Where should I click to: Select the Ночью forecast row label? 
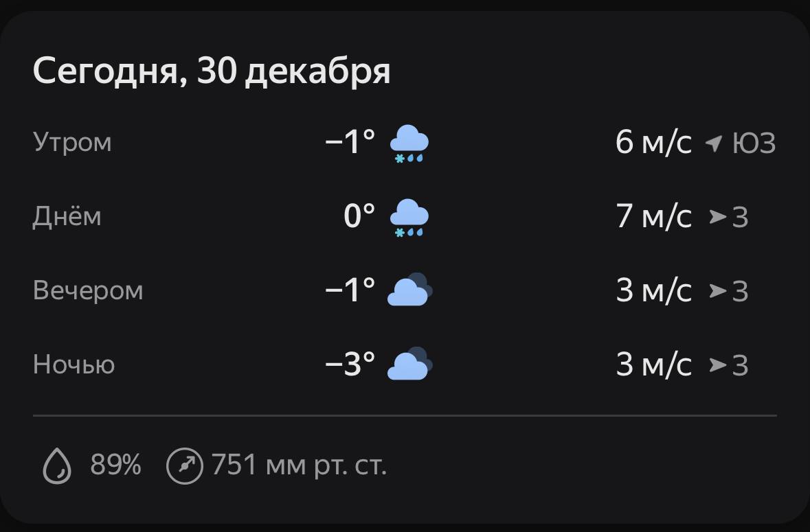point(74,365)
